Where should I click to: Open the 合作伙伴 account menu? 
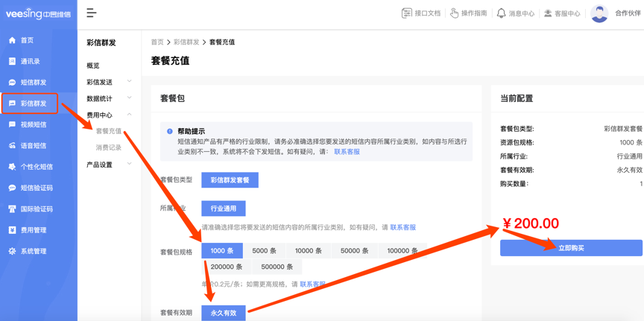point(628,13)
